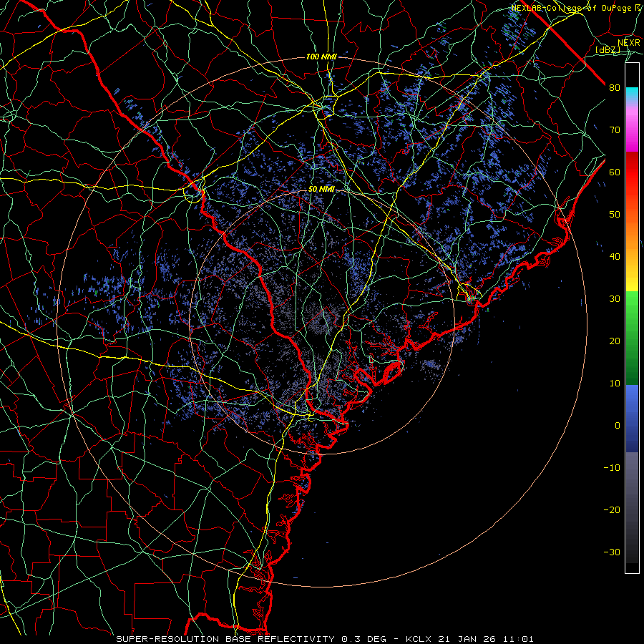Click the 10 value on the dBZ scale
The height and width of the screenshot is (644, 644).
pyautogui.click(x=615, y=384)
